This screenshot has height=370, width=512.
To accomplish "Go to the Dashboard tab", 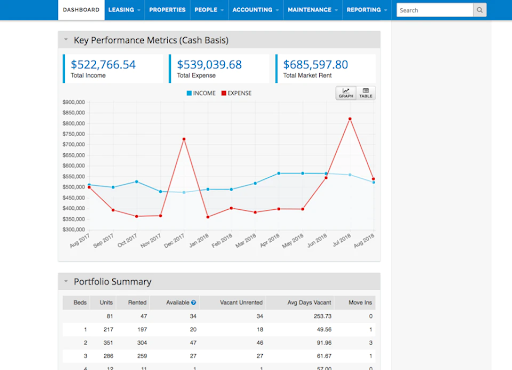I will click(81, 10).
